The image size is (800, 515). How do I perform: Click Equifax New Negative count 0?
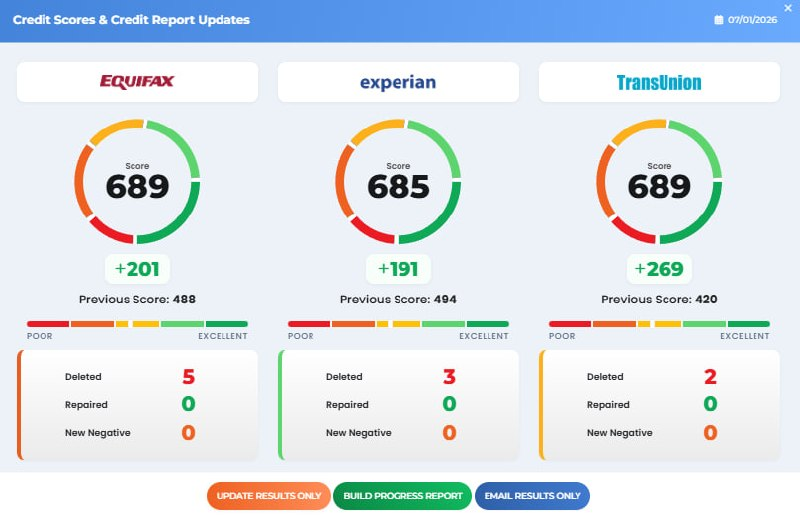(x=188, y=433)
